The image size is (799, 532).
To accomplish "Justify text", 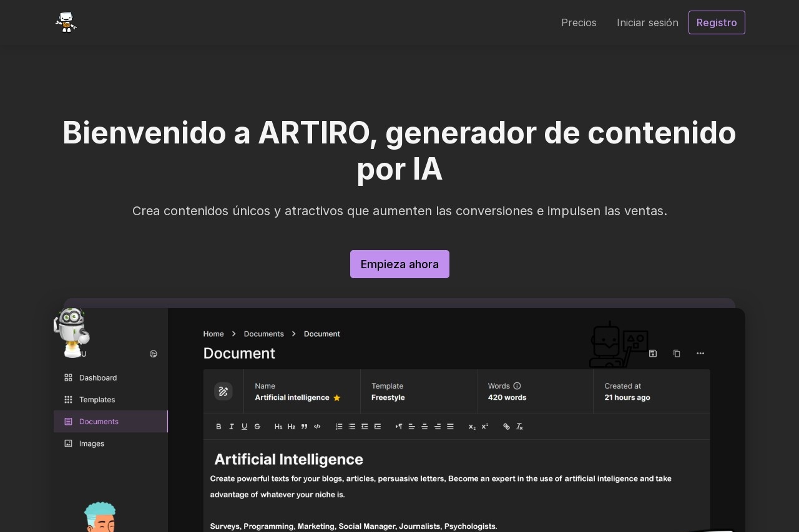I will point(450,427).
